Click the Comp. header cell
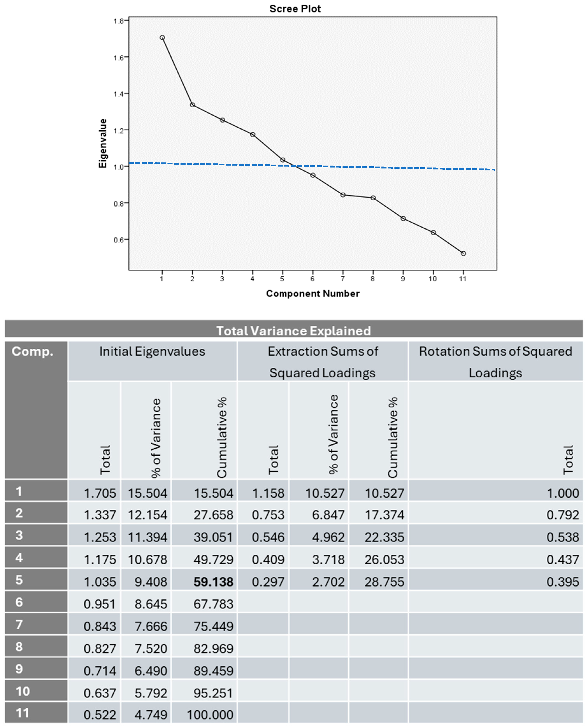Viewport: 588px width, 728px height. pyautogui.click(x=32, y=352)
